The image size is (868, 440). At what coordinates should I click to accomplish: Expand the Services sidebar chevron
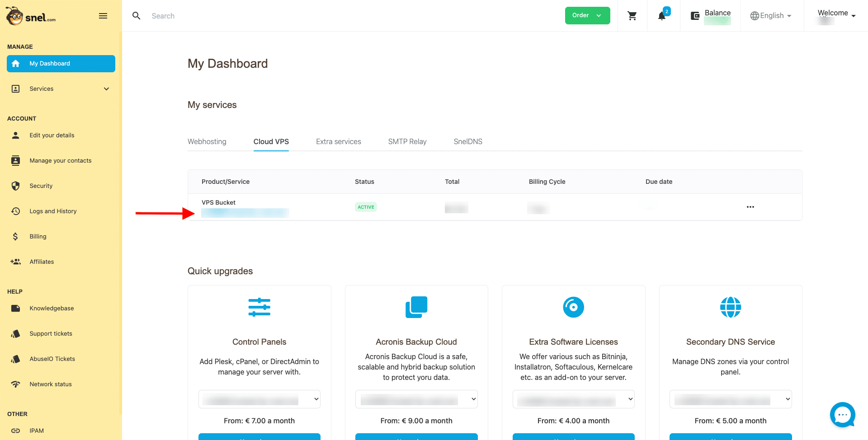pos(107,89)
